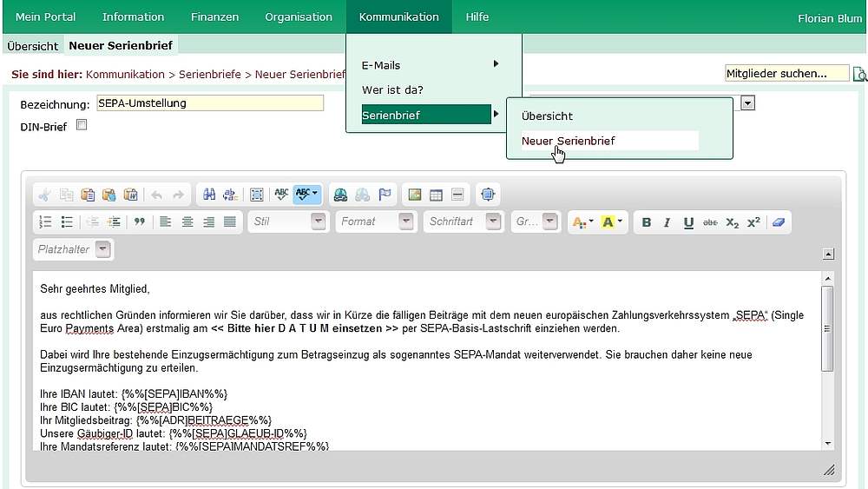Image resolution: width=868 pixels, height=489 pixels.
Task: Click the Serienbriefe breadcrumb link
Action: pyautogui.click(x=210, y=75)
